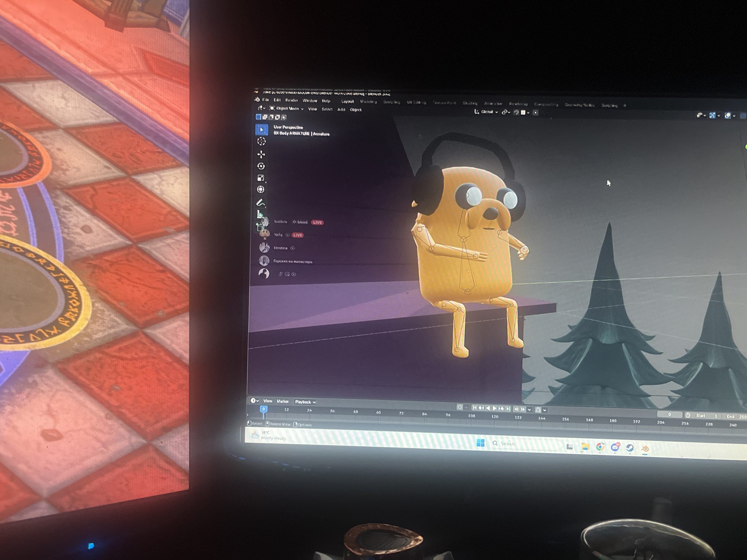Viewport: 747px width, 560px height.
Task: Jump to the previous keyframe
Action: 481,408
